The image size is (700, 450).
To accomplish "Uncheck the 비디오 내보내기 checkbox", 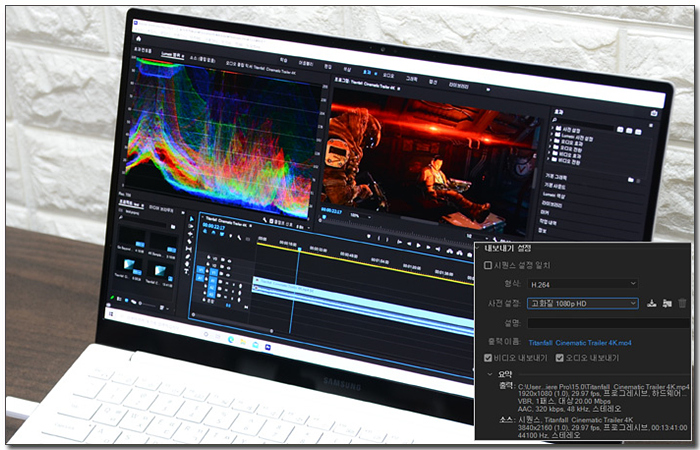I will pos(488,358).
